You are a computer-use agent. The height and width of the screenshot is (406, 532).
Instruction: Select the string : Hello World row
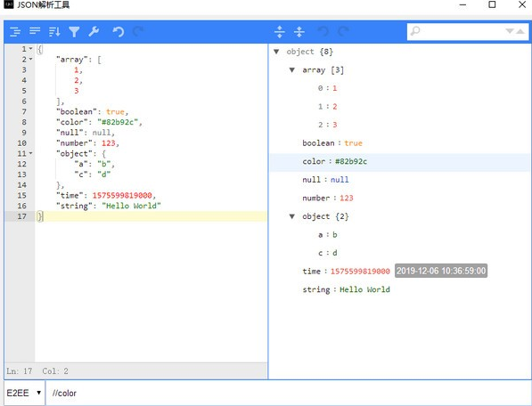(400, 289)
